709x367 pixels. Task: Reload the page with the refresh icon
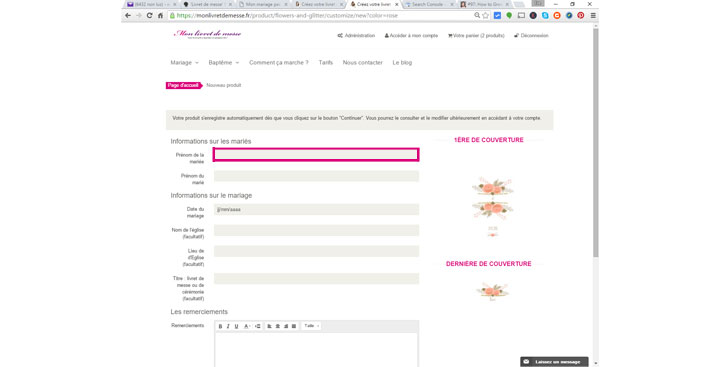149,15
